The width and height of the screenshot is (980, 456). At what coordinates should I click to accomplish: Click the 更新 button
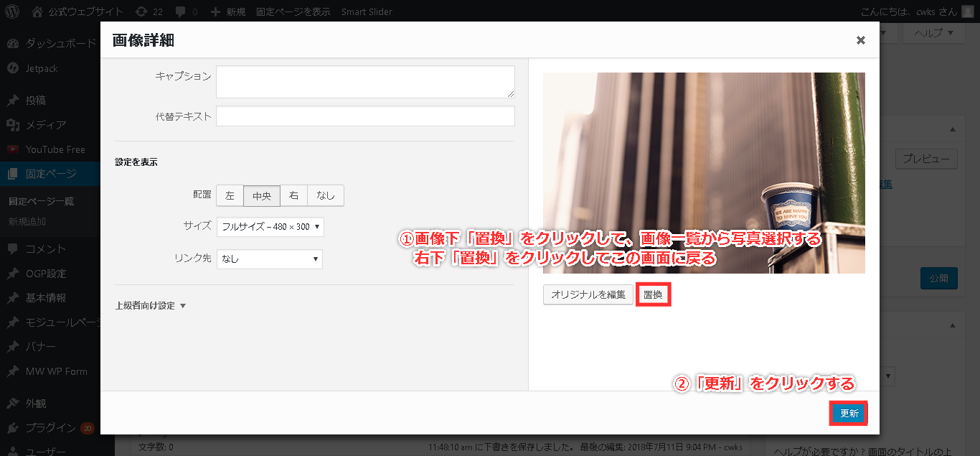(849, 414)
